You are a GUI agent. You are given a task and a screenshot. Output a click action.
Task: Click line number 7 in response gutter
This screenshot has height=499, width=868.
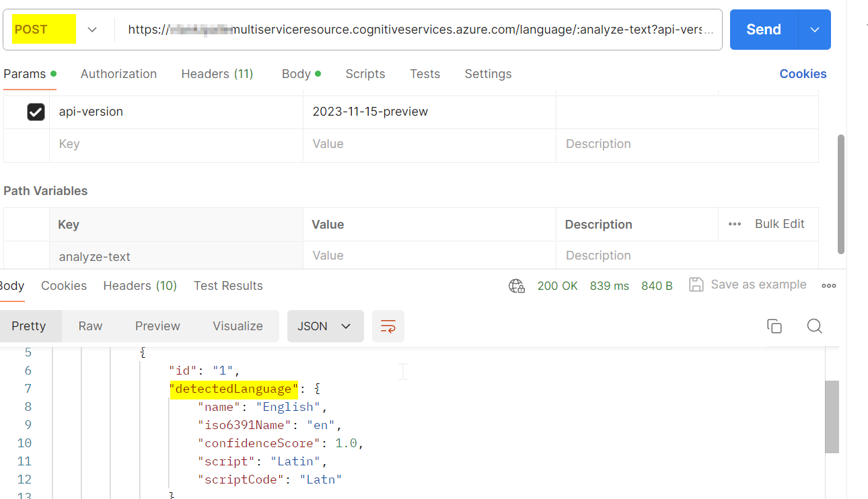click(28, 389)
